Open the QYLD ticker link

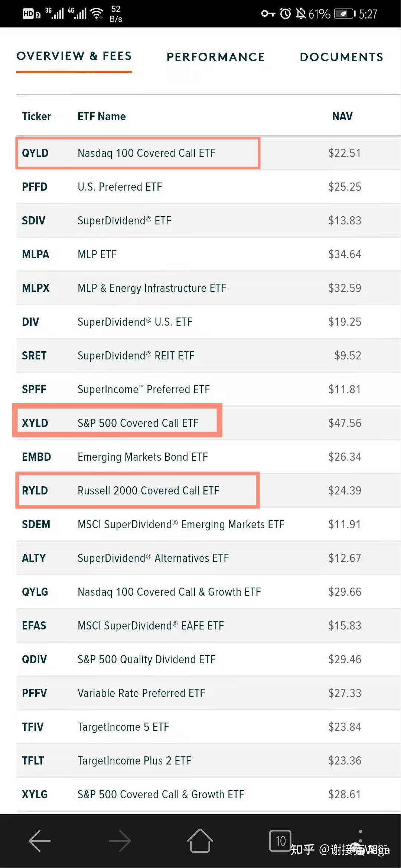pyautogui.click(x=35, y=153)
